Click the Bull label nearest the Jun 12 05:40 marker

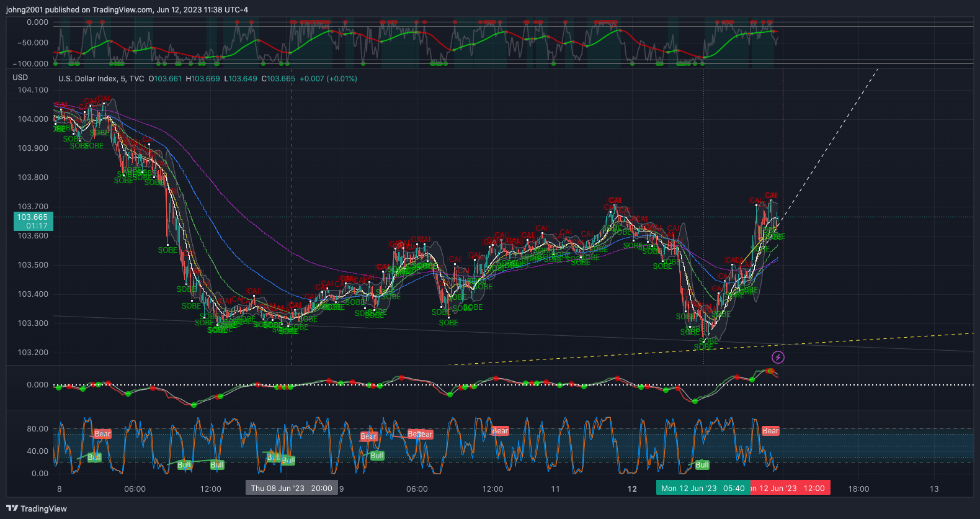coord(702,465)
